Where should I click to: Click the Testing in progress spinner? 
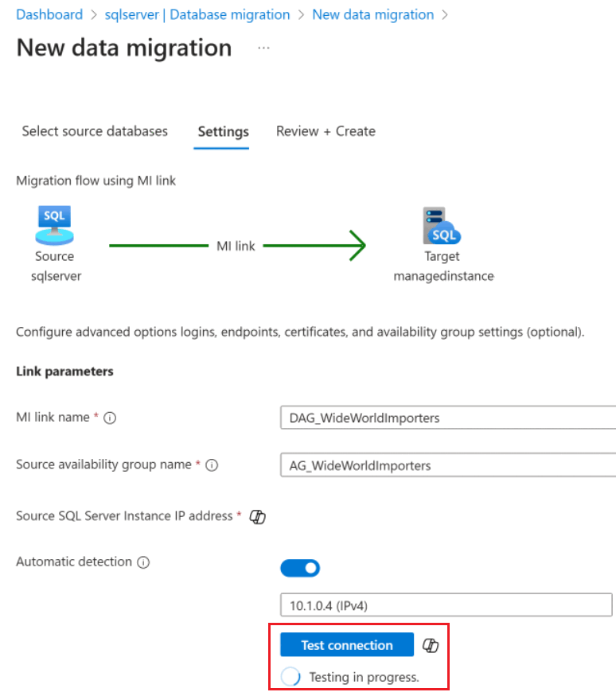click(290, 677)
